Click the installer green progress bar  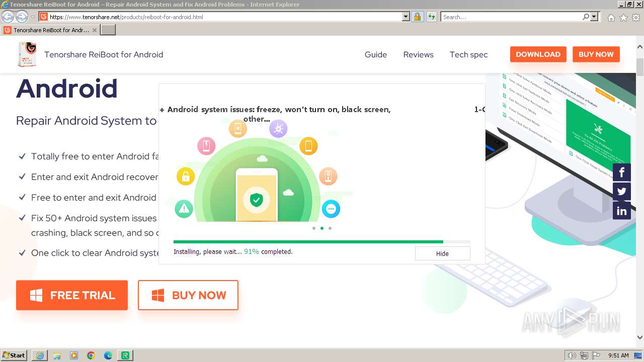(321, 242)
